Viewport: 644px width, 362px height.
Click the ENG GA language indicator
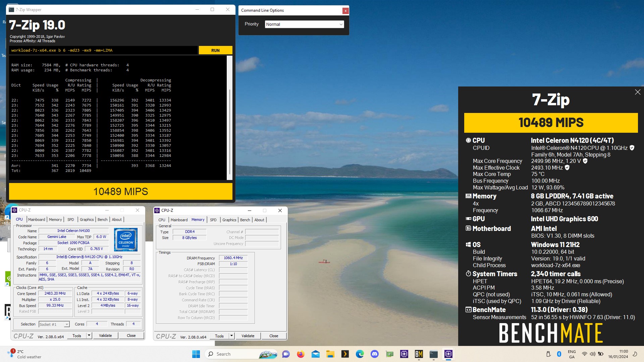(x=572, y=354)
